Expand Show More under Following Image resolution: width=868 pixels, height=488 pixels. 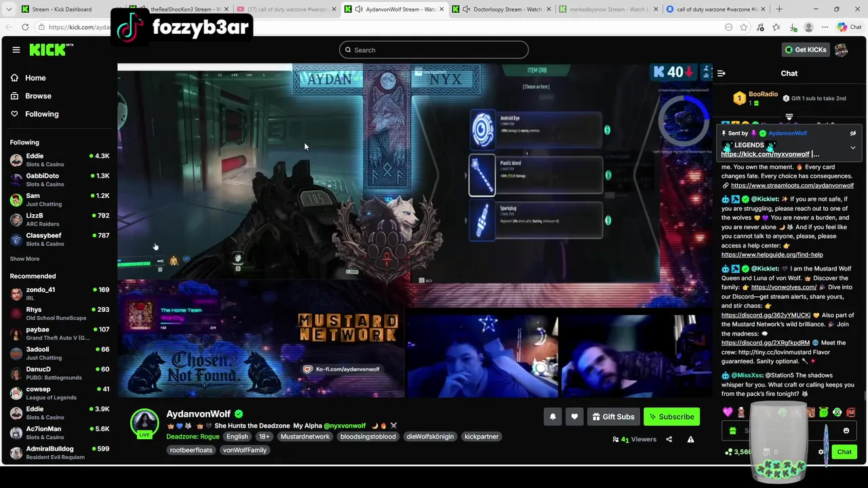(x=24, y=259)
